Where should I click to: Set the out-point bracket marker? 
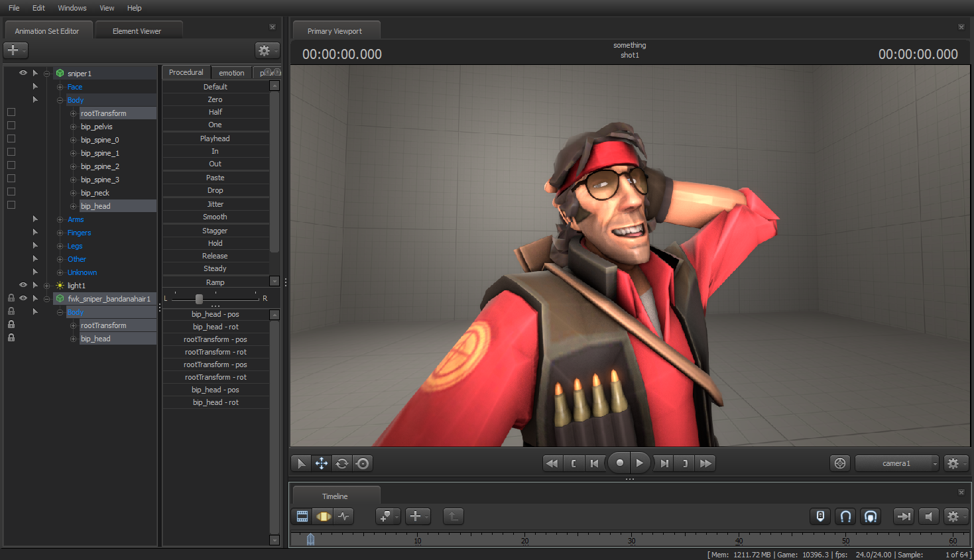click(685, 463)
